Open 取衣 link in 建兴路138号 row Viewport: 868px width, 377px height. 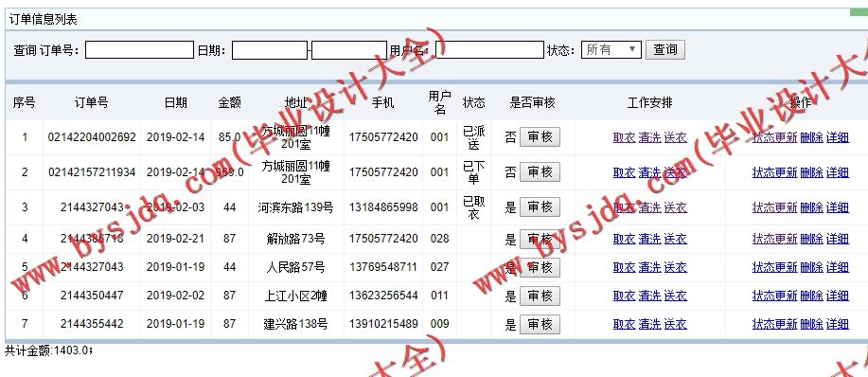pyautogui.click(x=624, y=324)
